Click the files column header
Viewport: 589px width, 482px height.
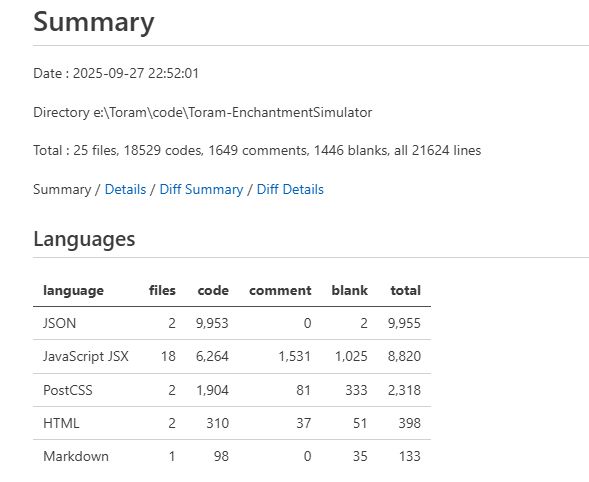coord(162,290)
